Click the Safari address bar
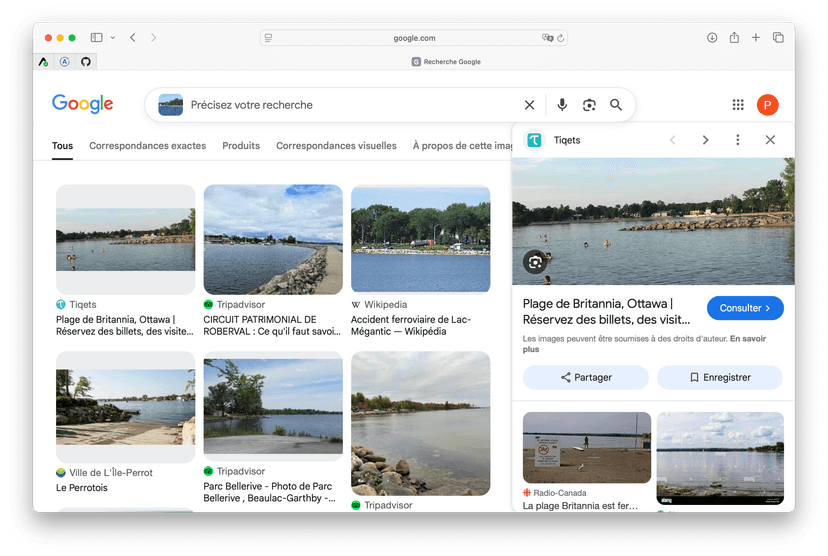 coord(414,38)
